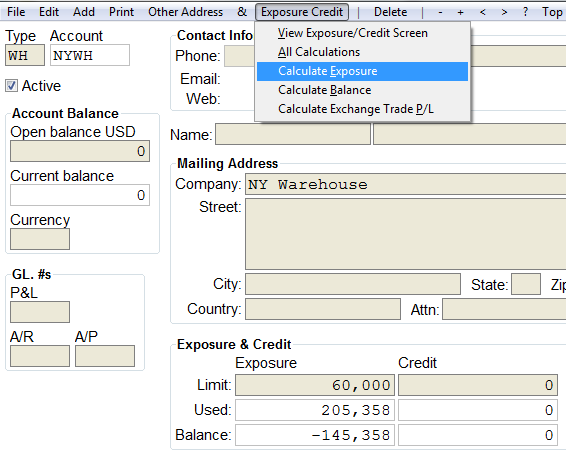Click the Credit Used field
Viewport: 566px width, 457px height.
click(478, 410)
